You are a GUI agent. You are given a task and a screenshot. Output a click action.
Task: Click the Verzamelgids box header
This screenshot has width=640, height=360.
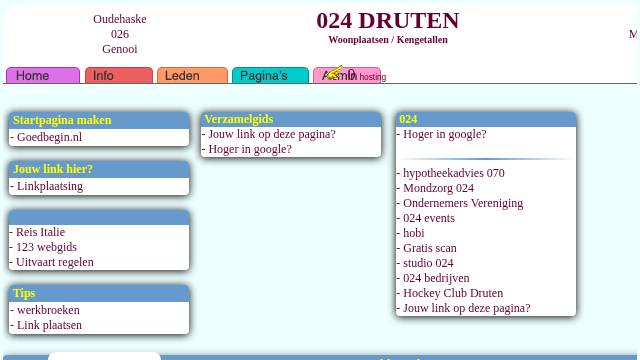pyautogui.click(x=291, y=119)
